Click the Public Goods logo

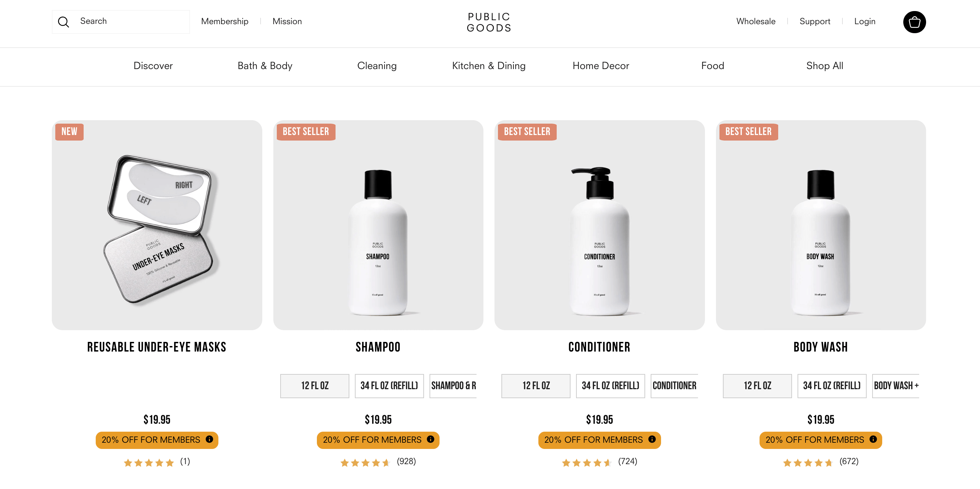(x=489, y=22)
